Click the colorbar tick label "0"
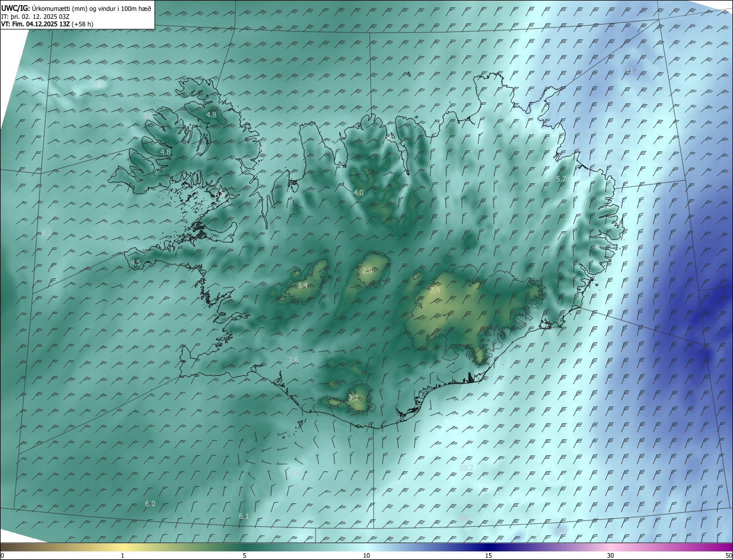 pyautogui.click(x=2, y=556)
